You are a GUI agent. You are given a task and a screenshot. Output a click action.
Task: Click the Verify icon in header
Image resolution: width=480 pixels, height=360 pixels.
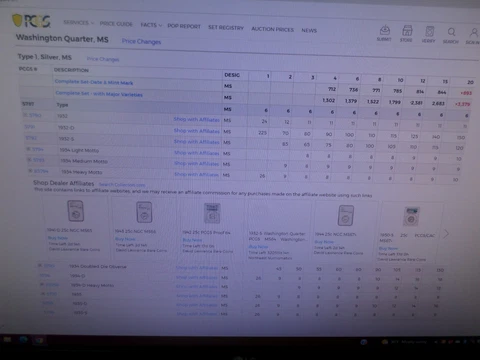[x=429, y=31]
